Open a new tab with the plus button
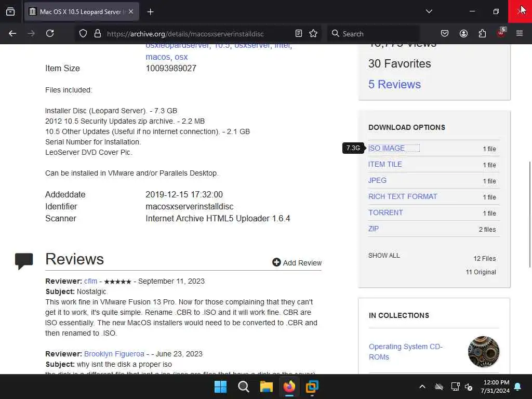532x399 pixels. coord(150,12)
